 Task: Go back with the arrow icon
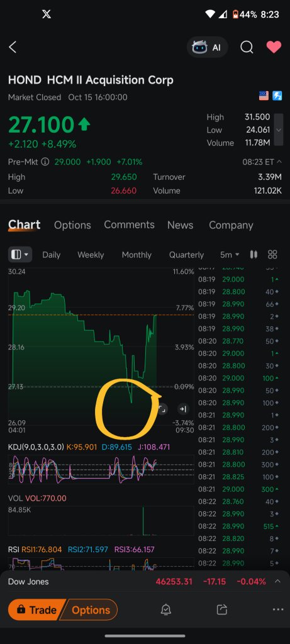pos(13,47)
